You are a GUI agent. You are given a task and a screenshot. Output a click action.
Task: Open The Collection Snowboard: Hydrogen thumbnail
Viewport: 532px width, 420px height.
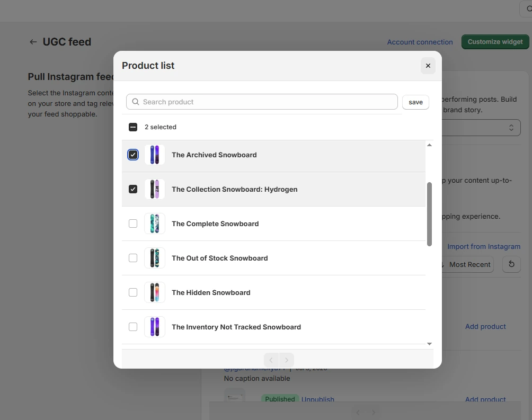(x=155, y=189)
